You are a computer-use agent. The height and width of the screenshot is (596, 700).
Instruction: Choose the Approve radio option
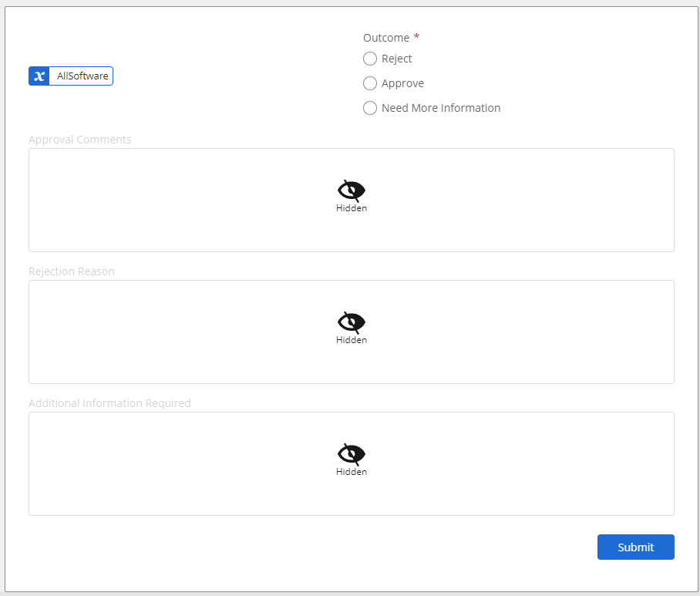point(369,83)
